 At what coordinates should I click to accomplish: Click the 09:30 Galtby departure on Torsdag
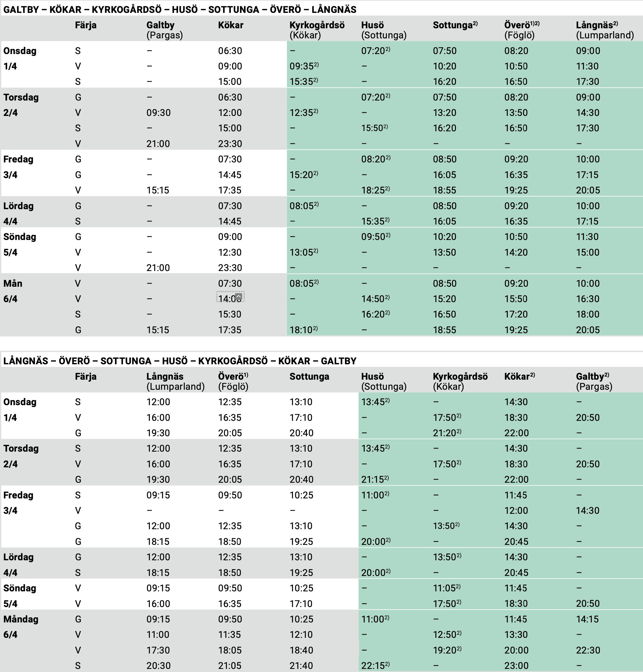(x=158, y=113)
